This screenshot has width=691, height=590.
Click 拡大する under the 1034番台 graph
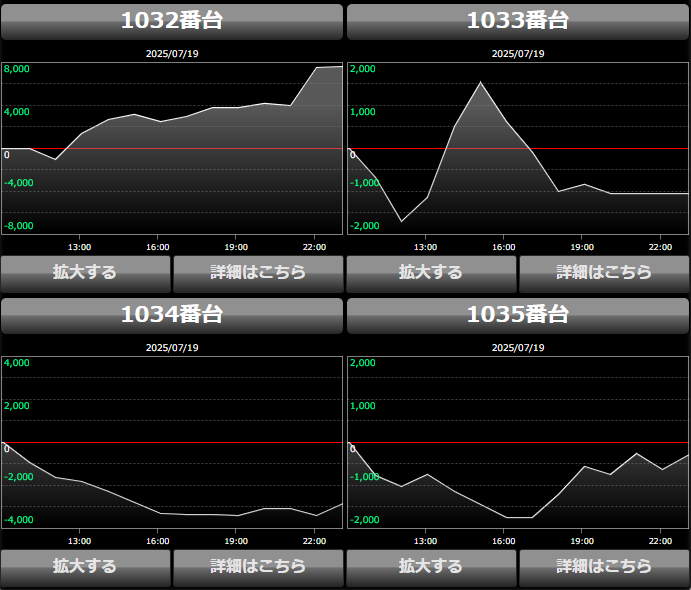[85, 568]
